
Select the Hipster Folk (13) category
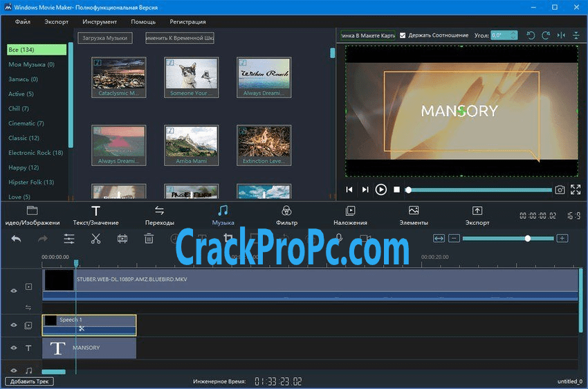(31, 182)
